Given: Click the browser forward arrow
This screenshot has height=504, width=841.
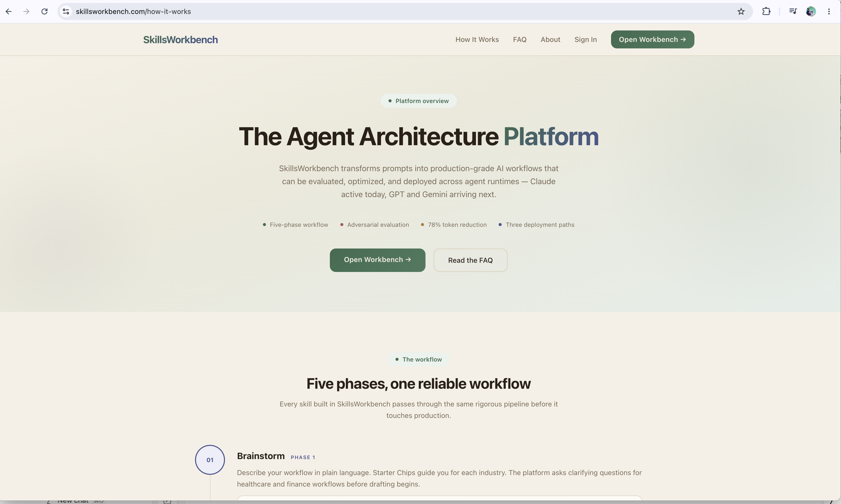Looking at the screenshot, I should (26, 11).
